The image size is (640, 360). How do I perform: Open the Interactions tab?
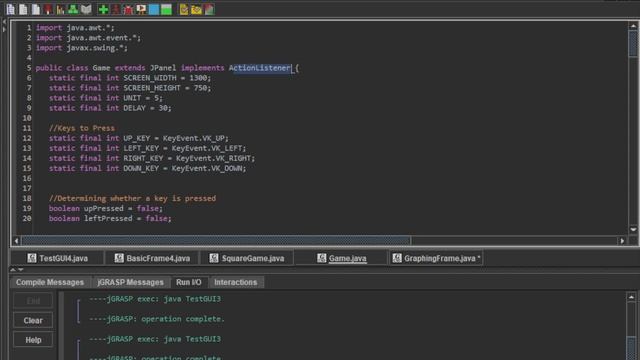pyautogui.click(x=236, y=282)
